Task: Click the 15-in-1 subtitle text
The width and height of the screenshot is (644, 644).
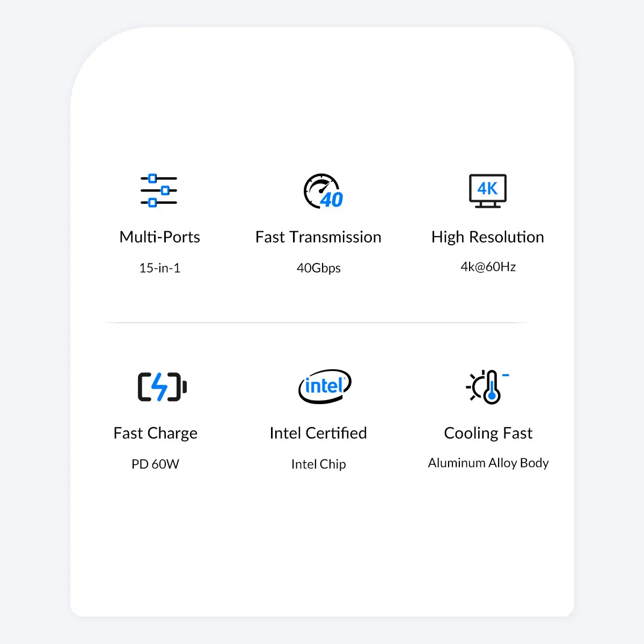Action: 159,268
